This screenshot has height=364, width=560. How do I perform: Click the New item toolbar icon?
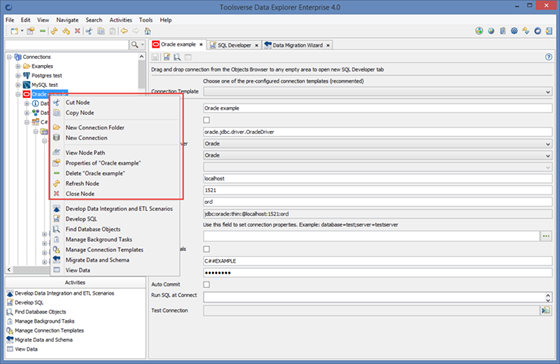tap(14, 31)
